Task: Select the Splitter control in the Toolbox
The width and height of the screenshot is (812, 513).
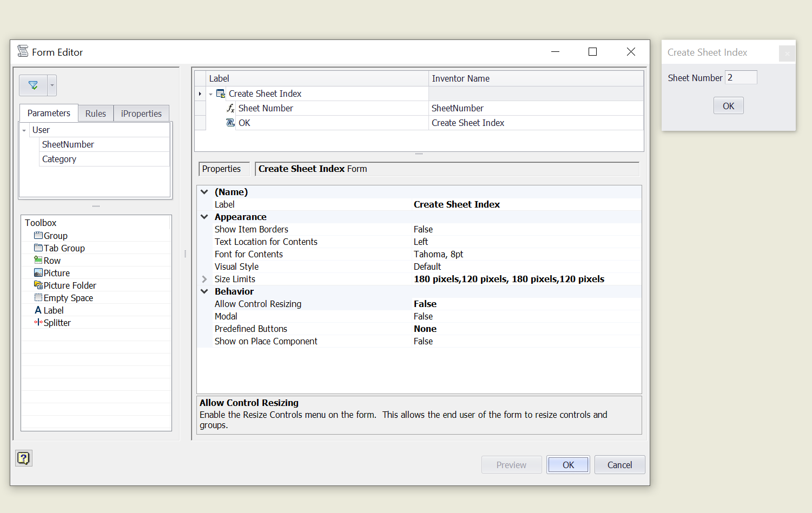Action: pos(57,322)
